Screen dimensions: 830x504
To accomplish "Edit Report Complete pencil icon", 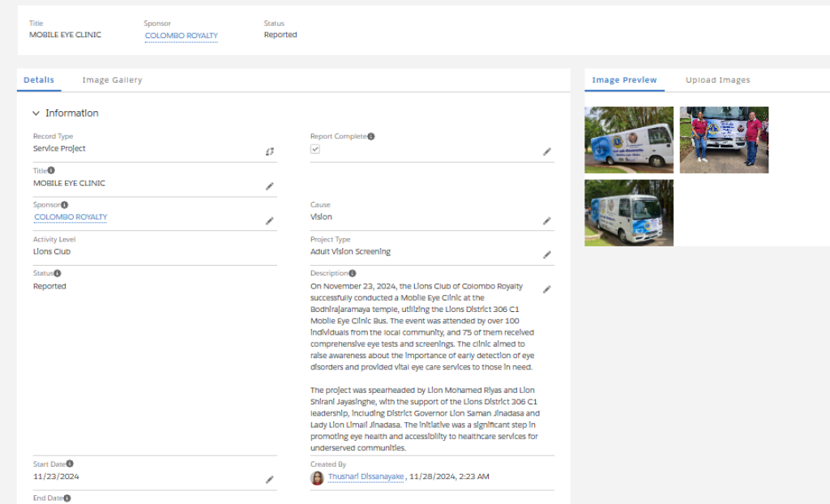I will point(547,152).
